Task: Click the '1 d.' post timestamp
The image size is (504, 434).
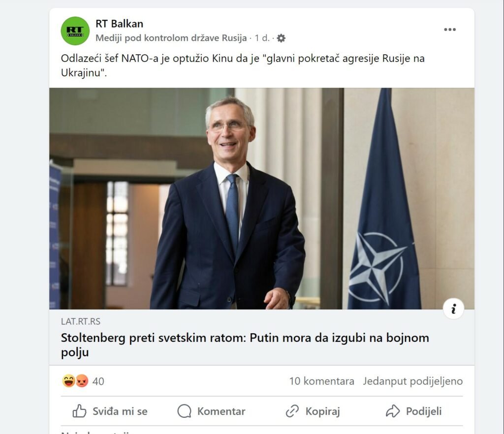Action: pyautogui.click(x=262, y=38)
